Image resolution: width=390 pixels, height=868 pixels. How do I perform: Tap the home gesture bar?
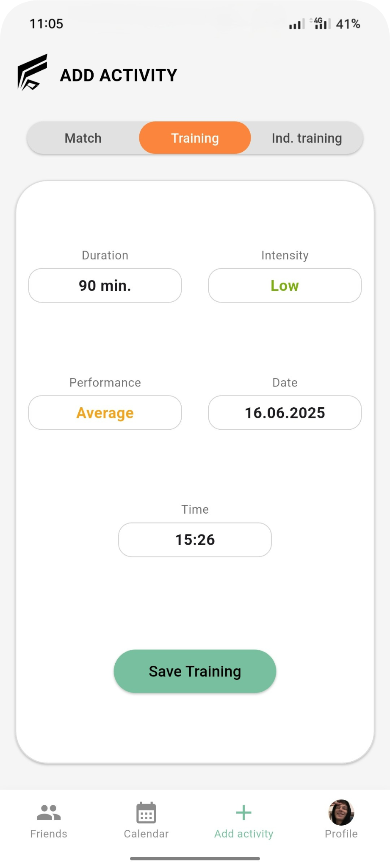(x=195, y=859)
